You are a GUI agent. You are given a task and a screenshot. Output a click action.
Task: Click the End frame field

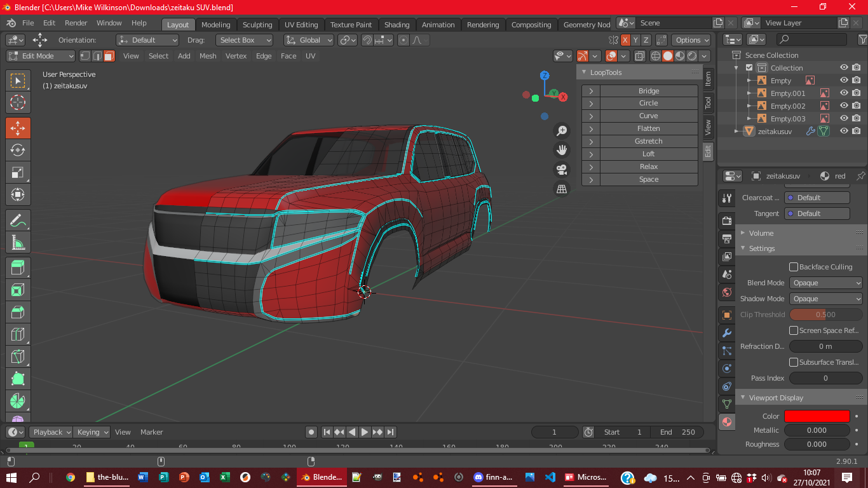click(677, 432)
